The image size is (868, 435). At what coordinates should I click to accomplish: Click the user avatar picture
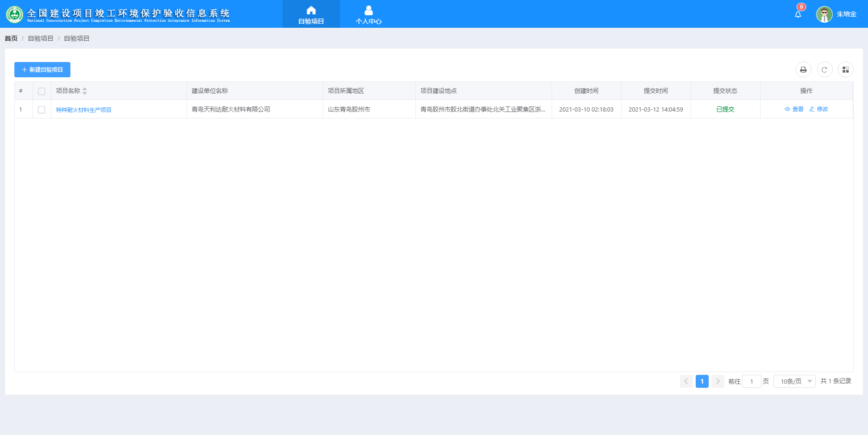824,14
